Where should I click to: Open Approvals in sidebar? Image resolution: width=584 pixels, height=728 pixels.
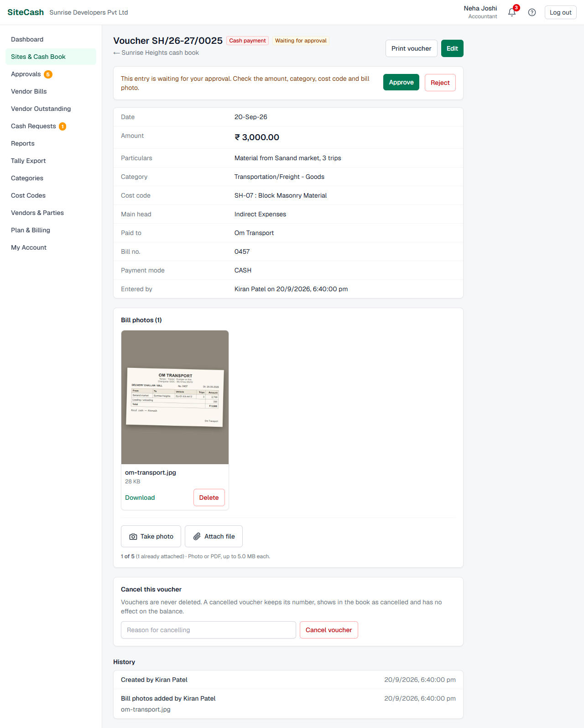coord(51,74)
